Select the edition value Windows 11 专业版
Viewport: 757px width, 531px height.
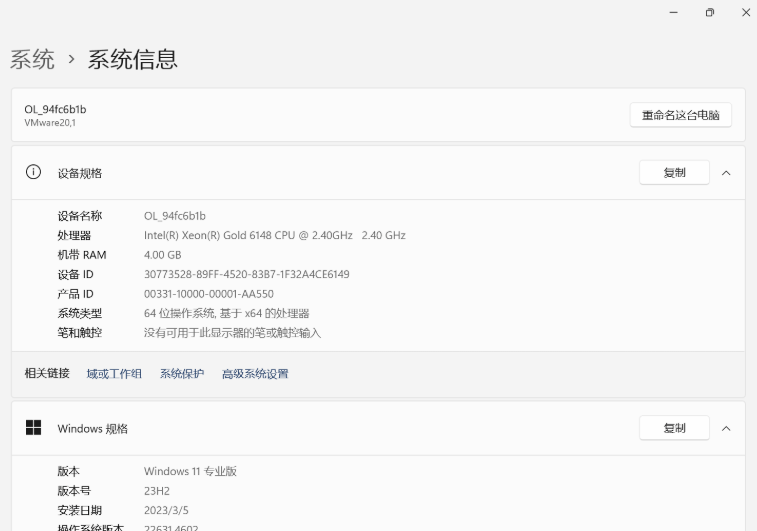coord(190,471)
